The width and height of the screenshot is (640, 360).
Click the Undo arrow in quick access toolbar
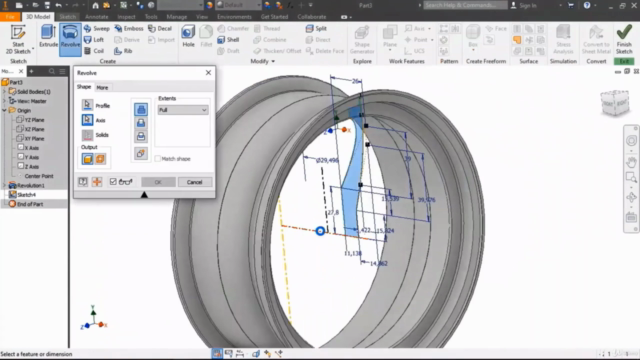[x=59, y=5]
